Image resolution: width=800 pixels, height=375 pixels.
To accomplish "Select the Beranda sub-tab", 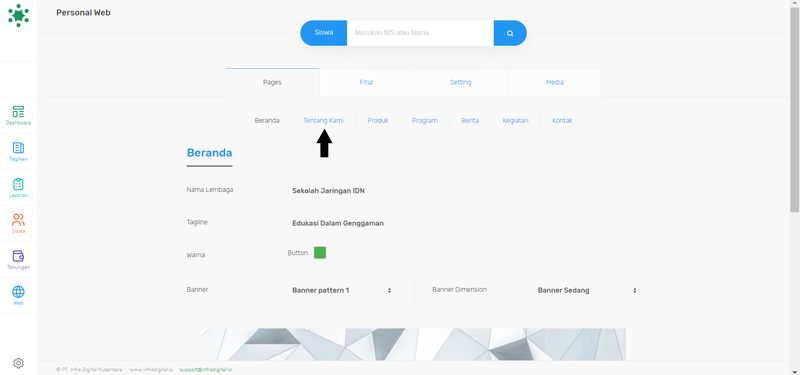I will tap(267, 121).
